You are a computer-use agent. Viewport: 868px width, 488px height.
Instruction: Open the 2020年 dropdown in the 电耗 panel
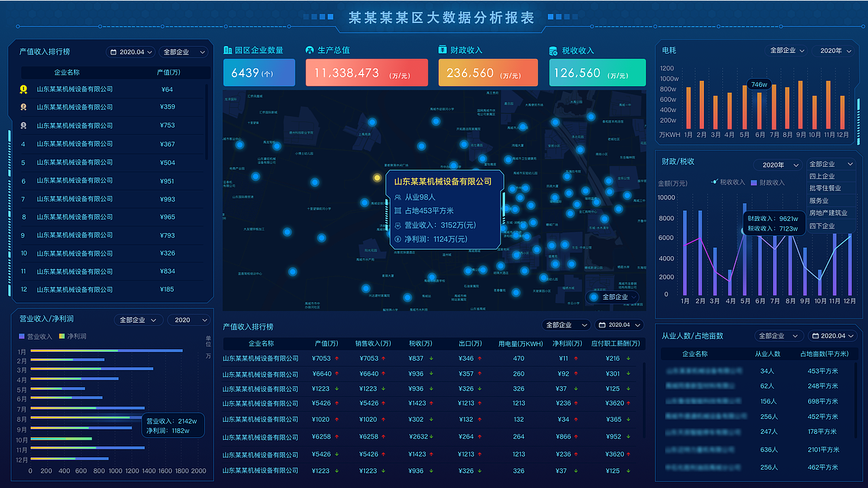coord(833,50)
